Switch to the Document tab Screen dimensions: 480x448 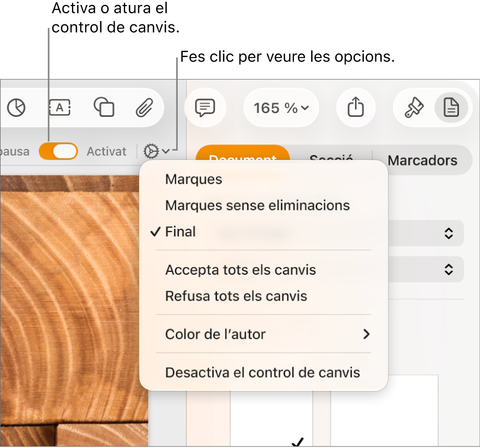242,153
